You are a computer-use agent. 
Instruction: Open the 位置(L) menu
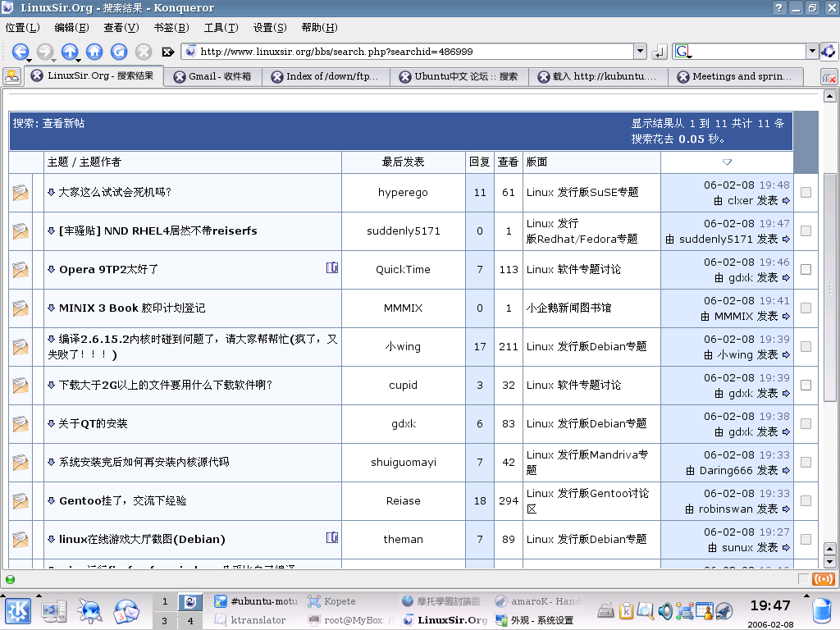[x=22, y=27]
